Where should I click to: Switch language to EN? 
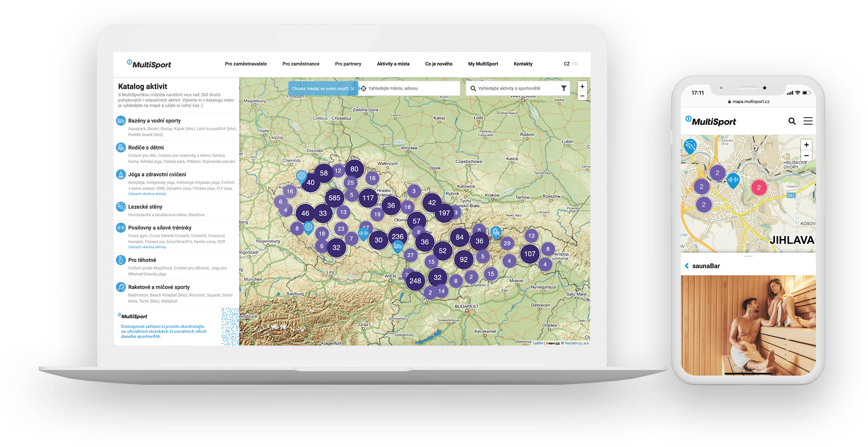pos(575,64)
